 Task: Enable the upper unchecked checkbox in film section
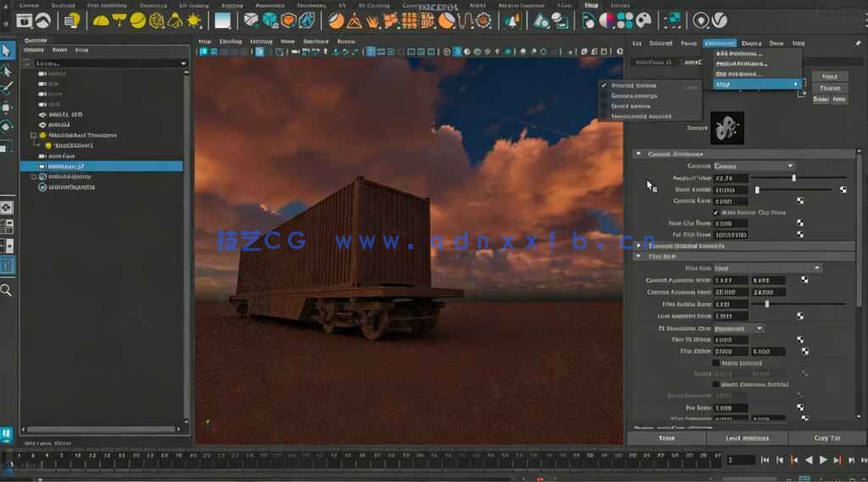click(x=716, y=363)
